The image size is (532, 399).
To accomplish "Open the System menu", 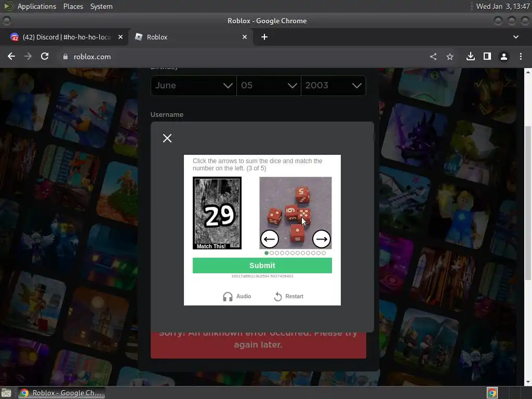I will (x=101, y=6).
